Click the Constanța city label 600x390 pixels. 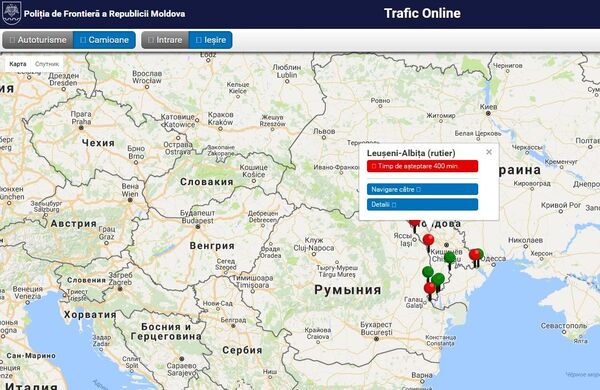tap(440, 344)
